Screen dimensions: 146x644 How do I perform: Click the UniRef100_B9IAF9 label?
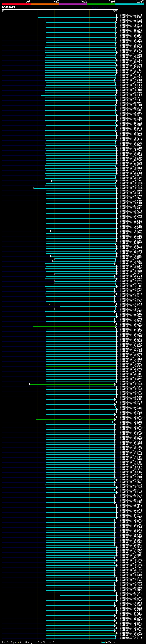[x=131, y=60]
